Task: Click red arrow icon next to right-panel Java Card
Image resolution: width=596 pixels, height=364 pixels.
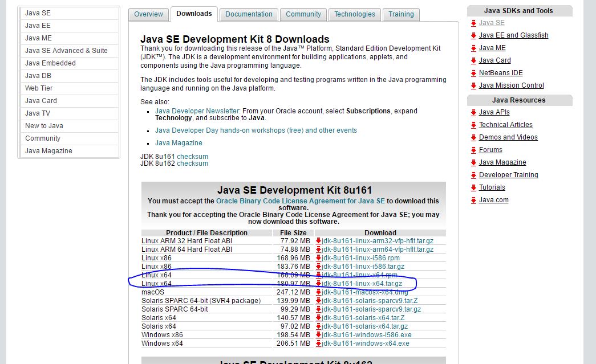Action: click(x=473, y=61)
